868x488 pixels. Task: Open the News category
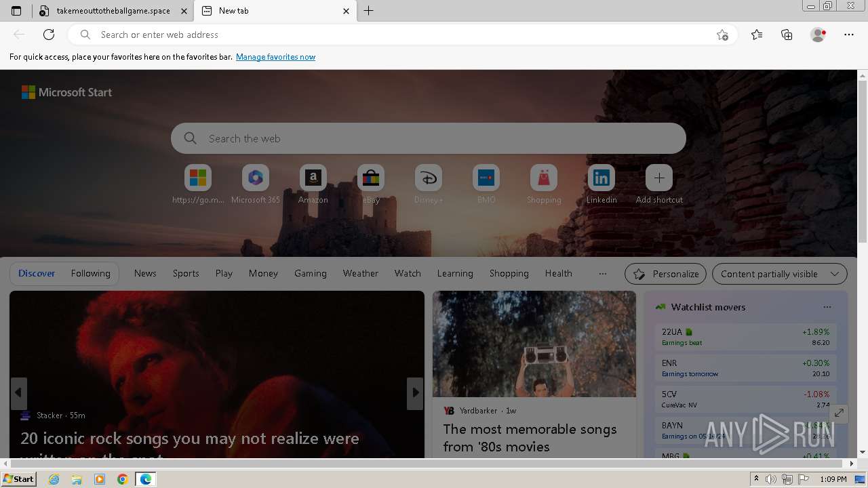(x=145, y=273)
